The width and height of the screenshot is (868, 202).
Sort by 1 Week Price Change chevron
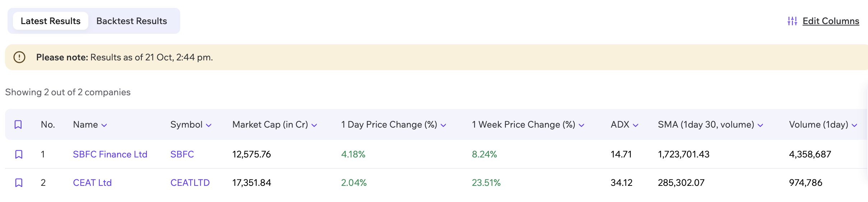[582, 125]
